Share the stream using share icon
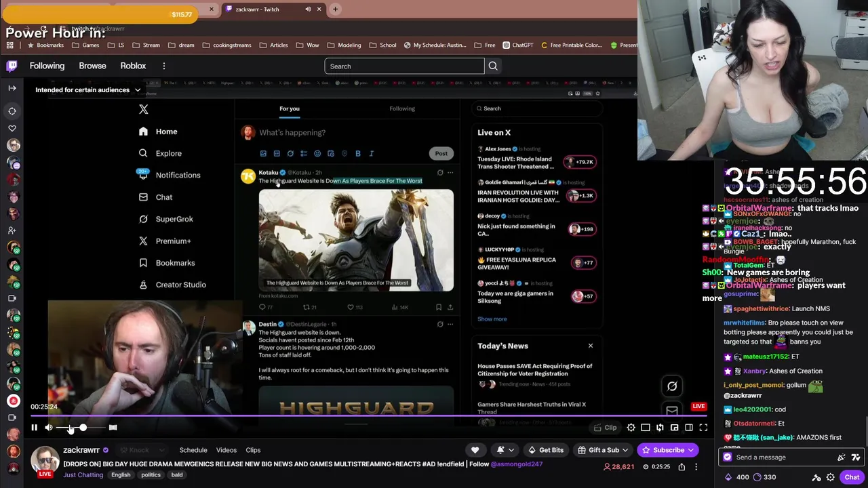This screenshot has height=488, width=868. click(x=682, y=466)
